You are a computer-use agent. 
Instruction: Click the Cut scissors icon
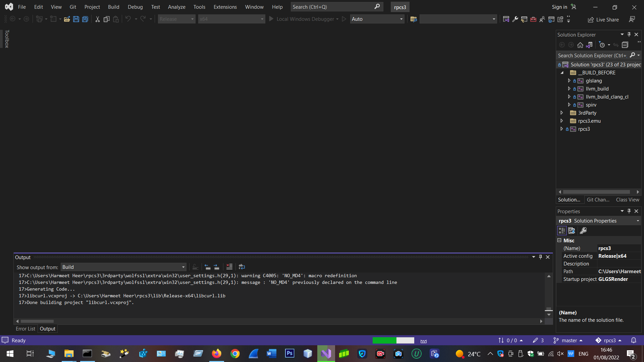97,19
